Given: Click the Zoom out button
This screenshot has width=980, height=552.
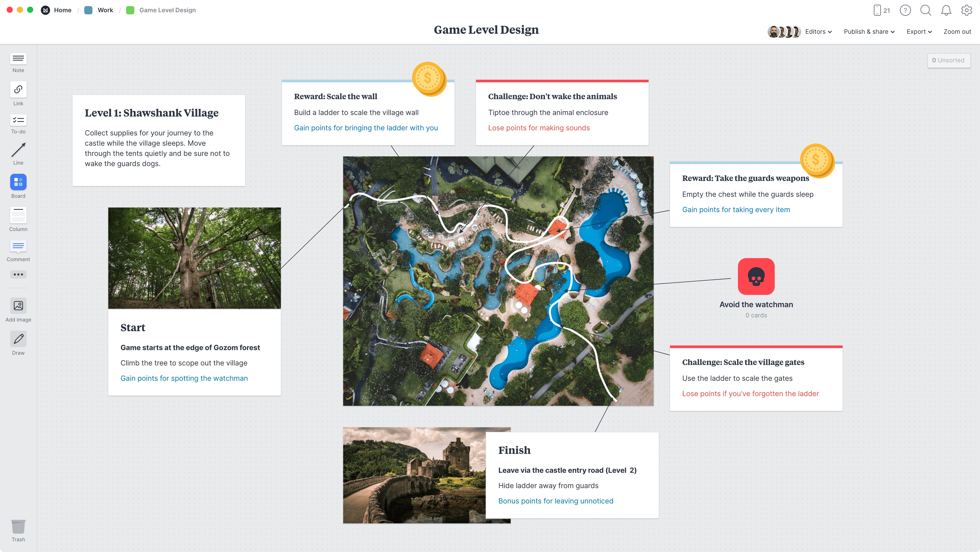Looking at the screenshot, I should pyautogui.click(x=957, y=32).
